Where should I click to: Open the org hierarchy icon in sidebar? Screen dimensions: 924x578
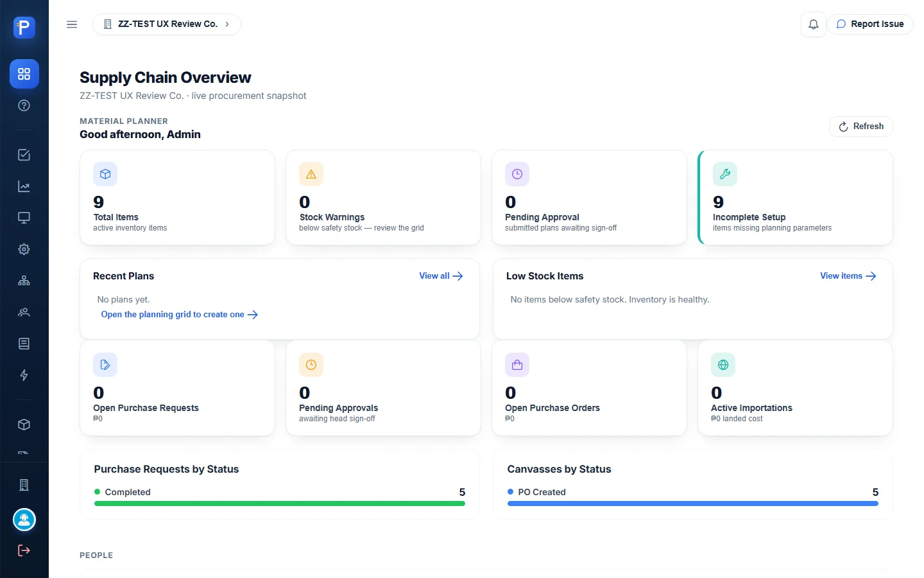24,281
